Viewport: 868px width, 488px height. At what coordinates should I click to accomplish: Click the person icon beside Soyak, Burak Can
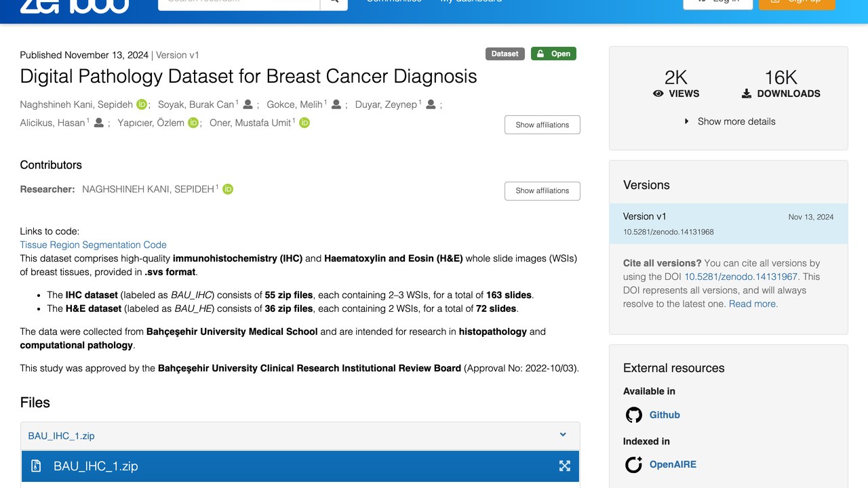248,104
